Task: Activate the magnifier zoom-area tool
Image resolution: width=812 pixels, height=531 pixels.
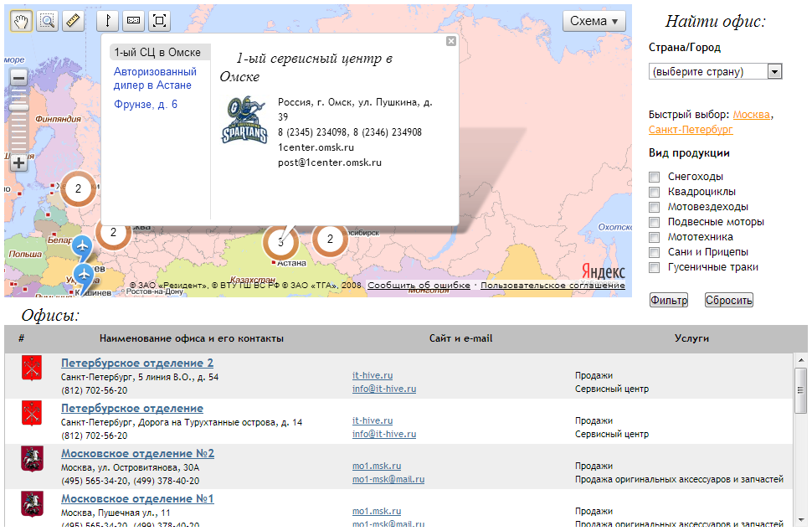Action: [x=48, y=21]
